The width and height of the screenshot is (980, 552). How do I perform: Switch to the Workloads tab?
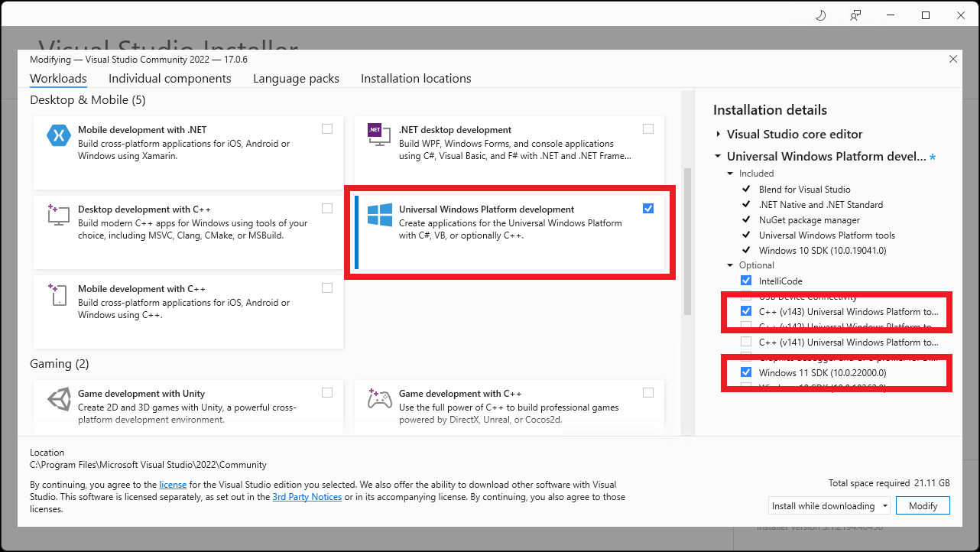(58, 79)
